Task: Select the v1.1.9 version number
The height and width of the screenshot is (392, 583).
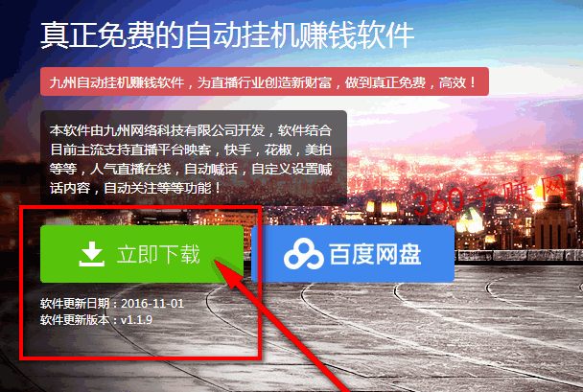Action: (136, 319)
